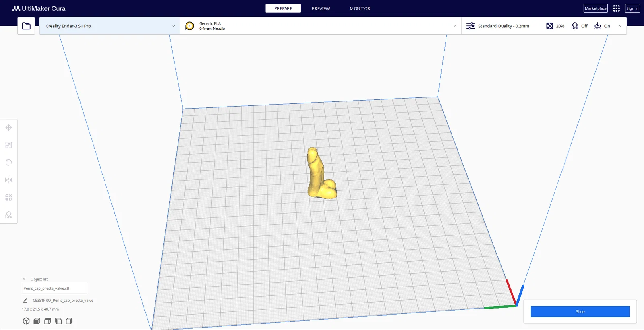Select the Mirror tool
The height and width of the screenshot is (330, 644).
pos(8,180)
